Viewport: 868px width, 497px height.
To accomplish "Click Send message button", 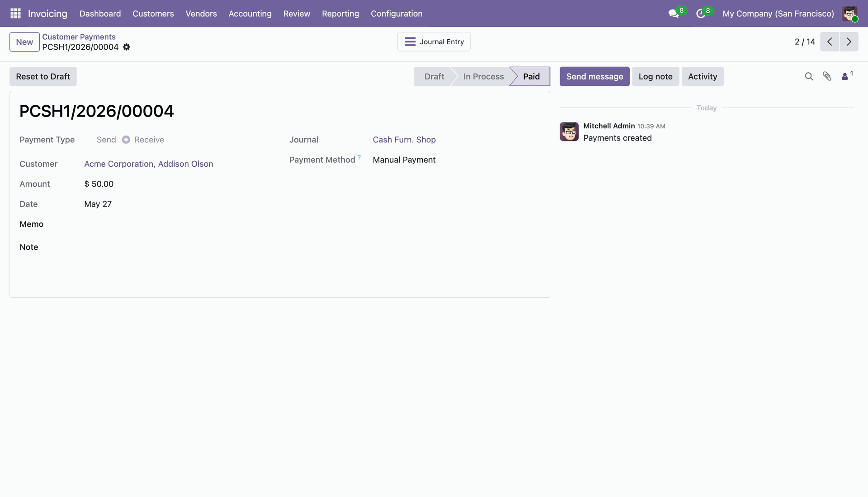I will (594, 76).
